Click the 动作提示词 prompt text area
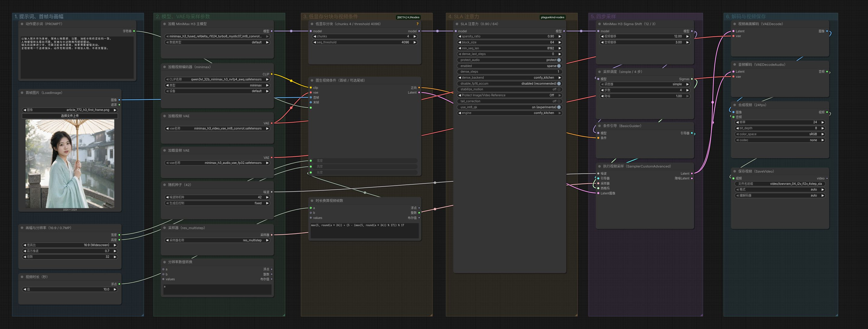Image resolution: width=868 pixels, height=329 pixels. point(77,57)
